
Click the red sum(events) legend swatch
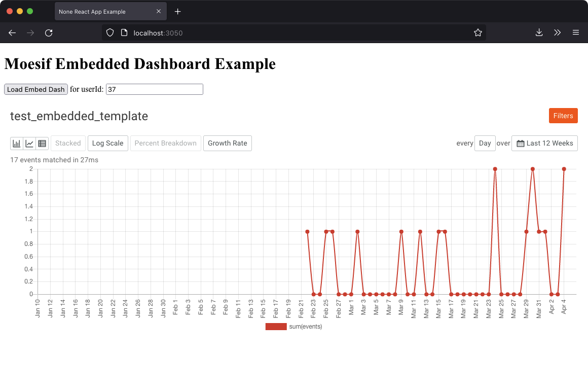click(x=276, y=326)
